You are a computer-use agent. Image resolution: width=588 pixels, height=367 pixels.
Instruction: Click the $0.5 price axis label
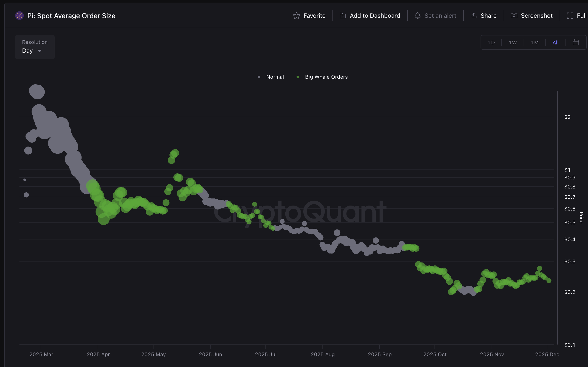point(570,223)
